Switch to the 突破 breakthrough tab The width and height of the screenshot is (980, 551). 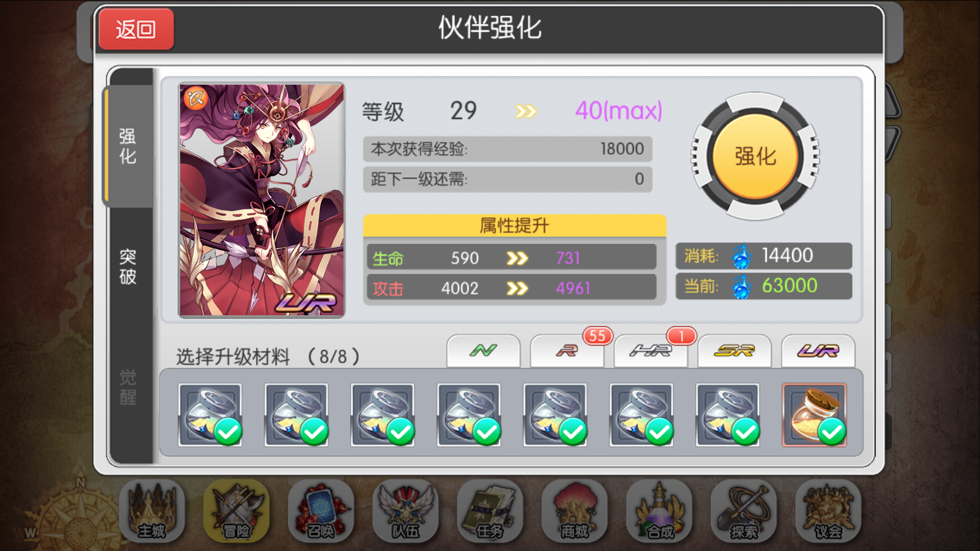point(128,267)
